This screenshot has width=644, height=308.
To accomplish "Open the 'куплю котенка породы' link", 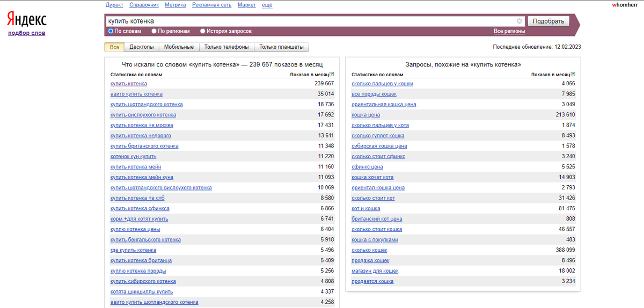I will (x=138, y=271).
